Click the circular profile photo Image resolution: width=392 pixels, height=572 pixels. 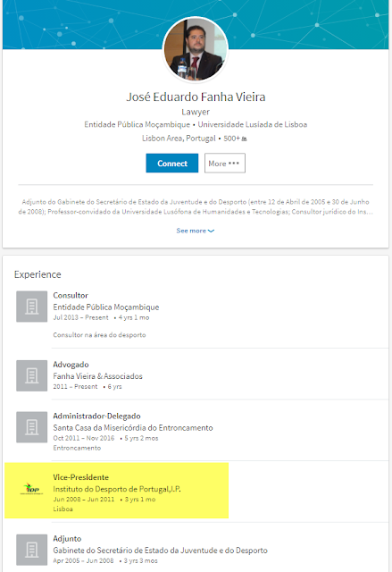[x=196, y=49]
